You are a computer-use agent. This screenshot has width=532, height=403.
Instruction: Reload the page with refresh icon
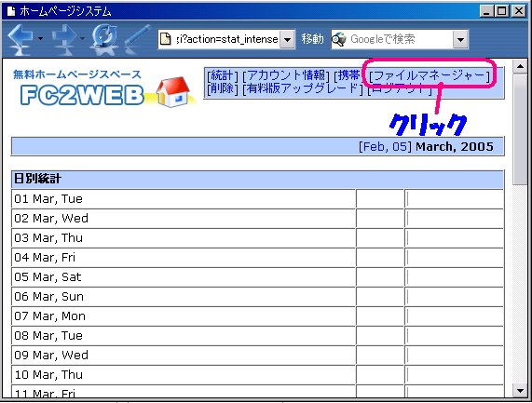pos(105,39)
